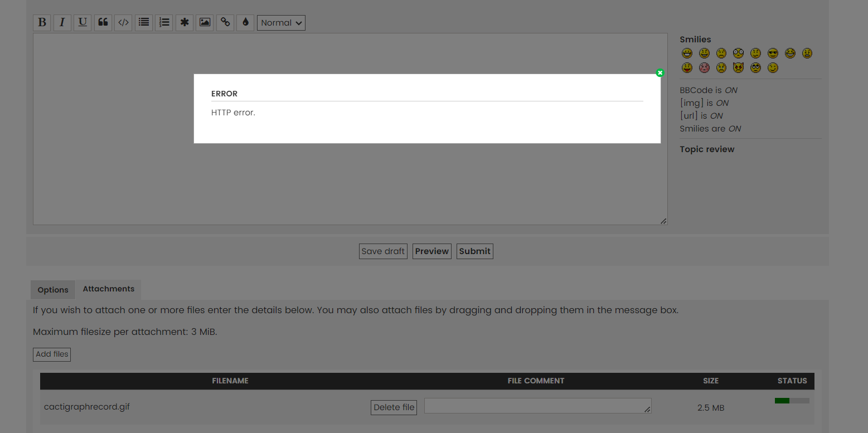Click the "Smilies are ON" status text
This screenshot has width=868, height=433.
point(710,129)
